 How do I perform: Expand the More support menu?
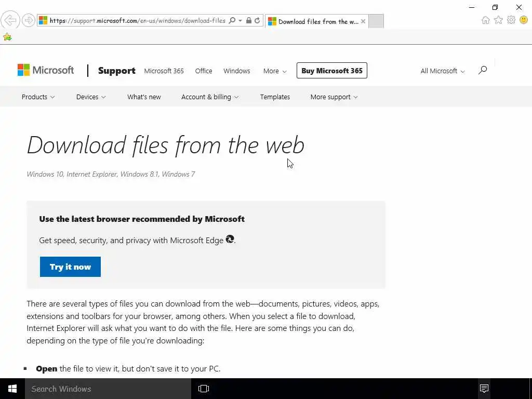(334, 97)
